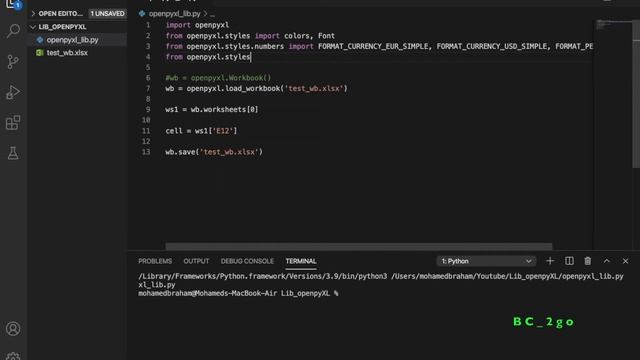Click the 1 UNSAVED badge

click(107, 13)
